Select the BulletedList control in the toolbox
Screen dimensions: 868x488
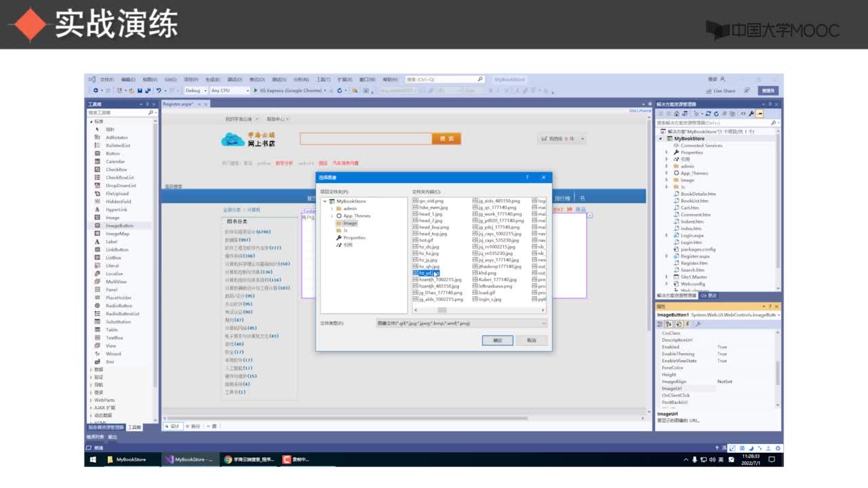118,146
